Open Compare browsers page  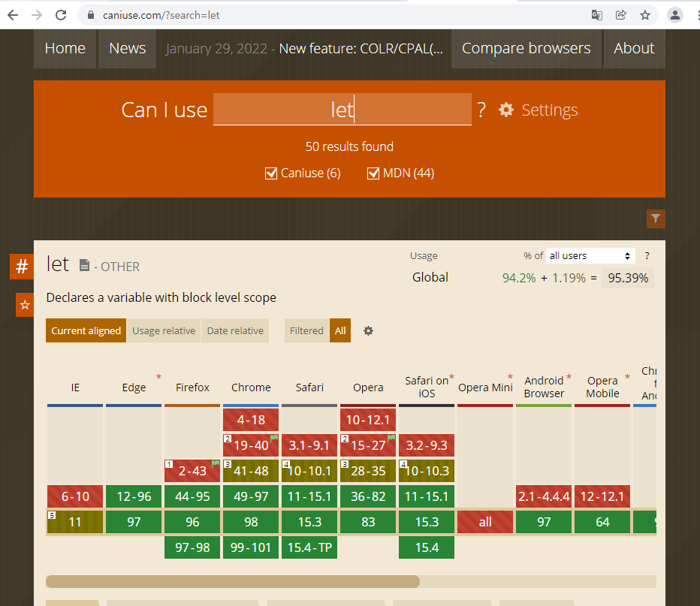[526, 48]
